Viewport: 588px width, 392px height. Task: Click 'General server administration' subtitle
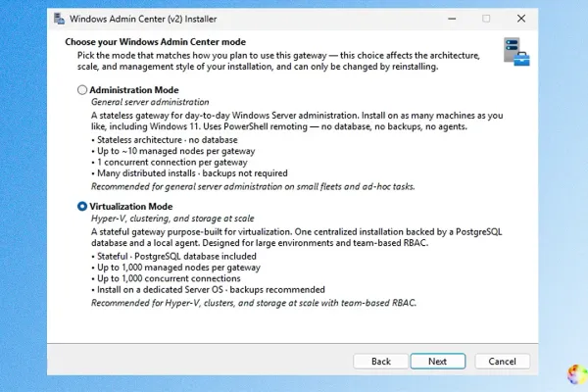coord(150,102)
